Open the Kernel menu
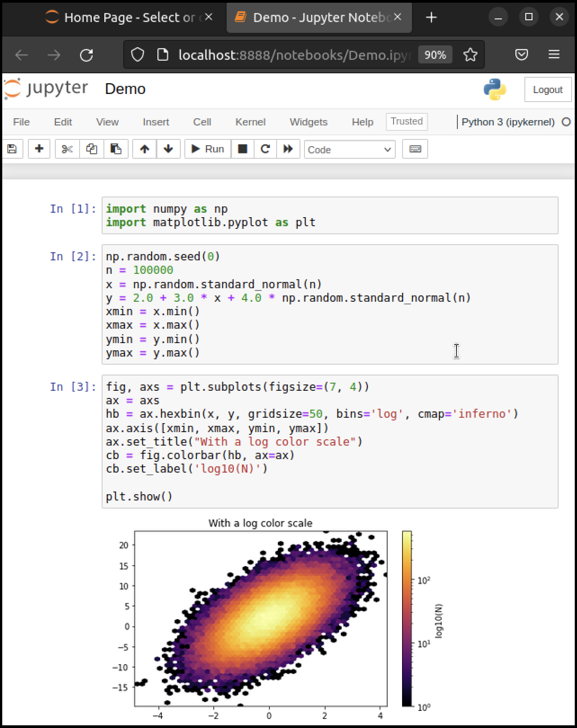Screen dimensions: 577x728 [x=250, y=122]
